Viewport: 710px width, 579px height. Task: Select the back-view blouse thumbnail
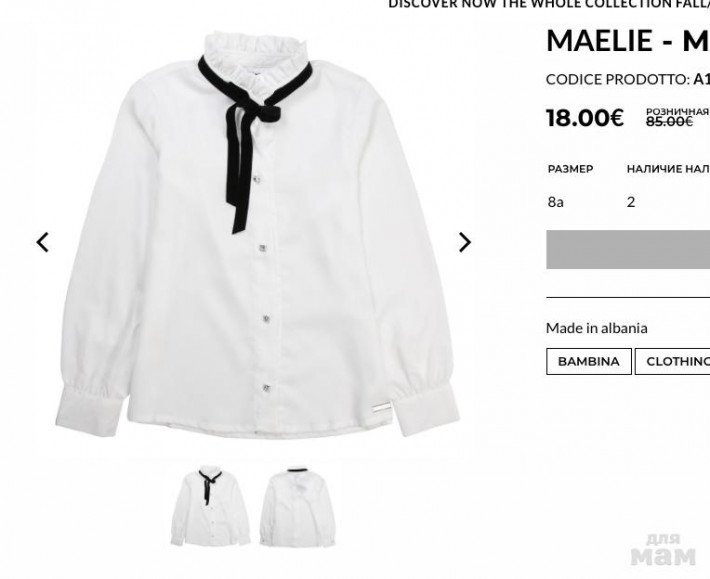tap(297, 506)
